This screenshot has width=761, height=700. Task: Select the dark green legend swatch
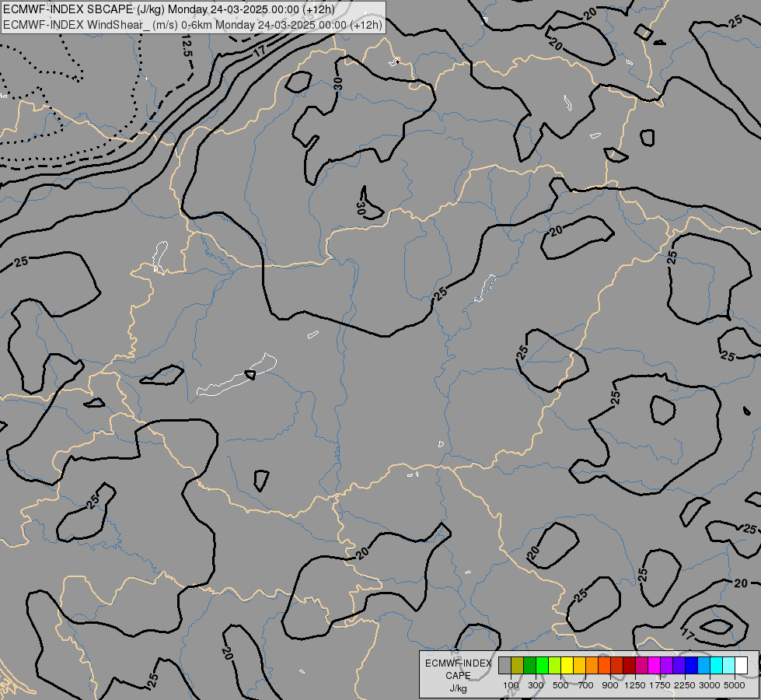point(529,665)
